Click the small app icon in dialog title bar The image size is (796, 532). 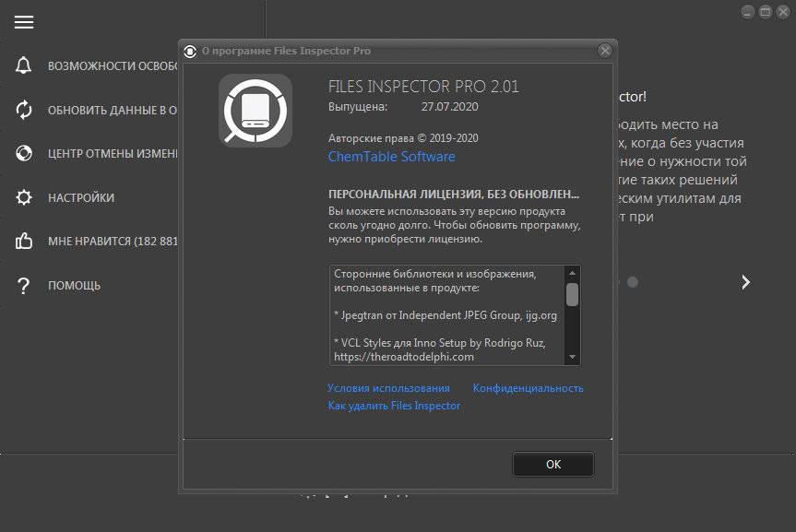tap(190, 51)
